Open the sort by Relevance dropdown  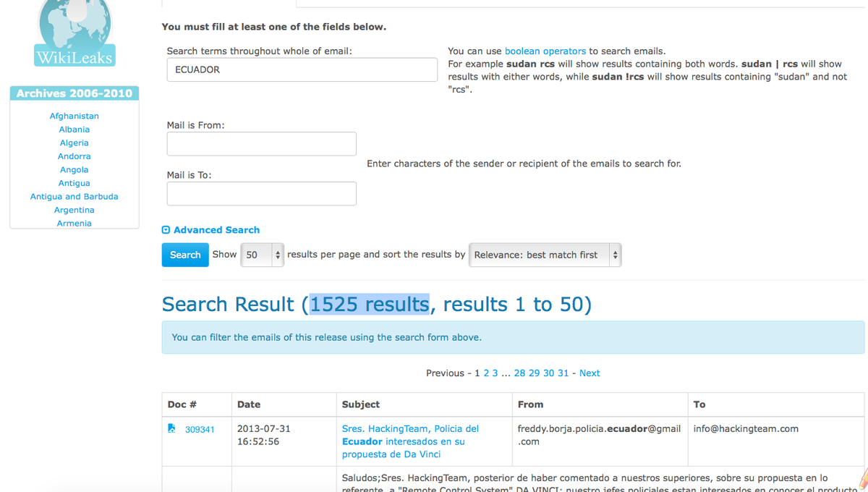[x=545, y=255]
